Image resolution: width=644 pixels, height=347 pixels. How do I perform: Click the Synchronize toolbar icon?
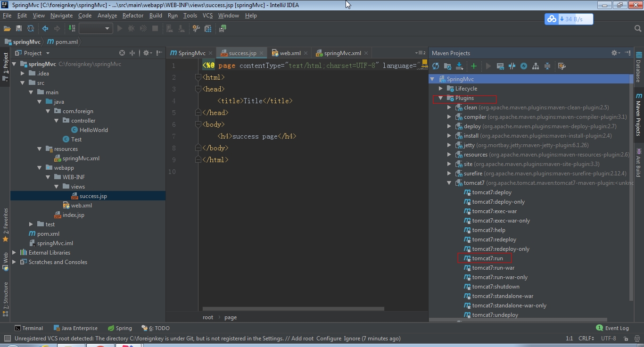tap(31, 28)
